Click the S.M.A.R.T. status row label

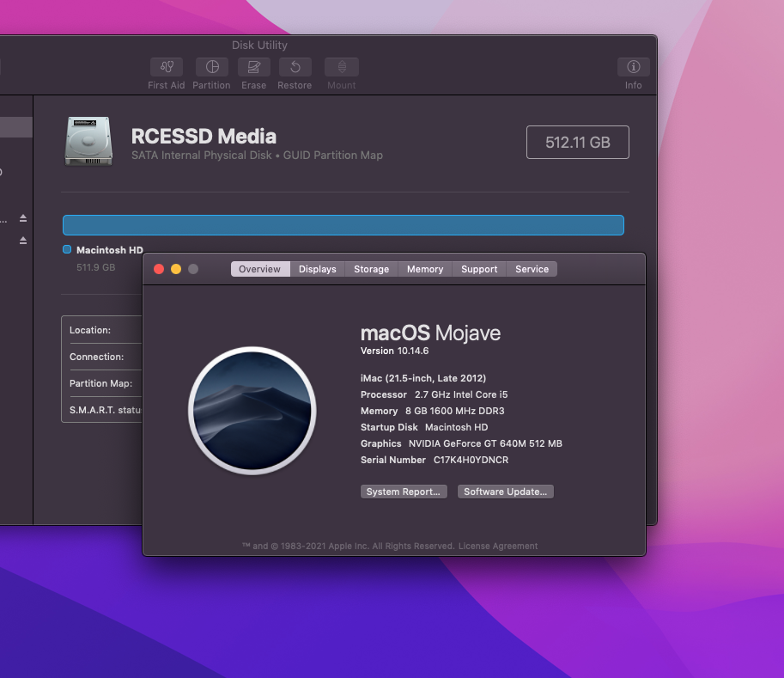106,410
